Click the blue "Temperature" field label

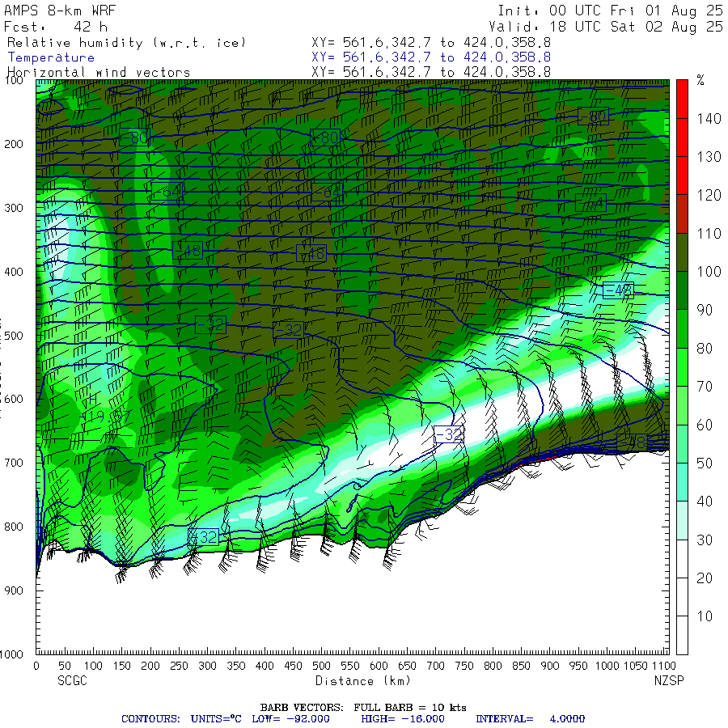click(x=51, y=57)
